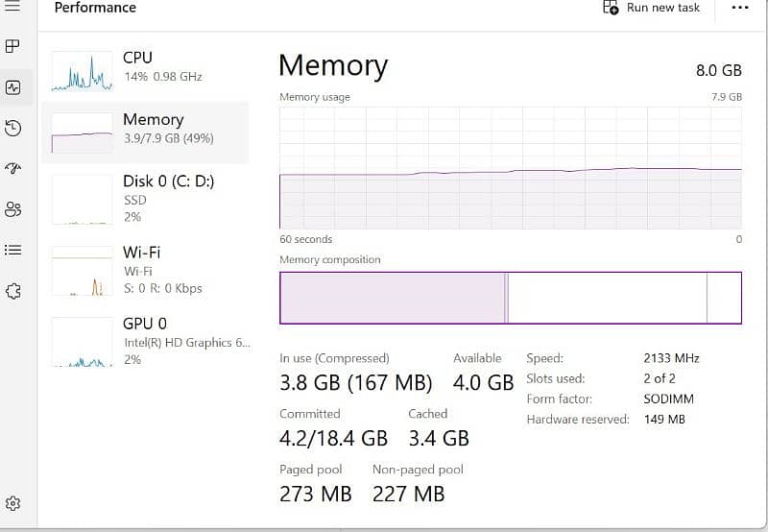The height and width of the screenshot is (532, 768).
Task: Open the App history icon
Action: pos(12,128)
